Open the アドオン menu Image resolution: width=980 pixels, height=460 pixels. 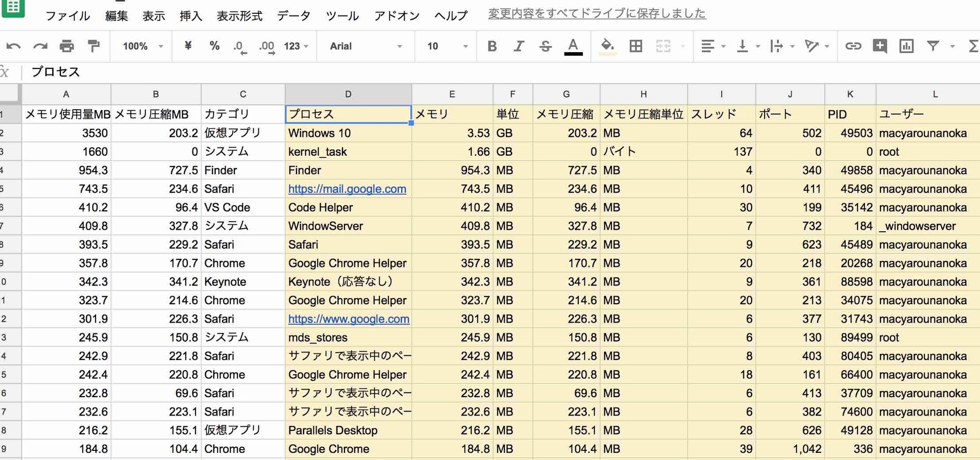(x=397, y=16)
